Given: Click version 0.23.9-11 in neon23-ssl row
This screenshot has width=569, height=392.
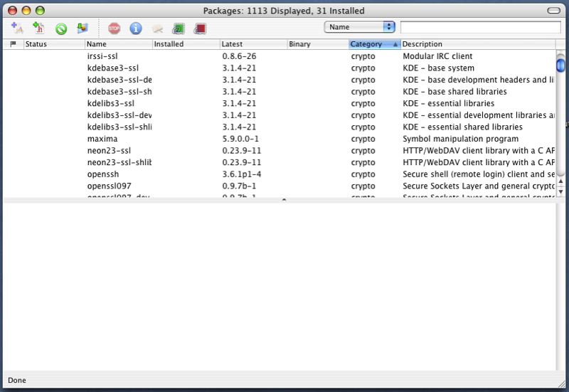Looking at the screenshot, I should point(242,151).
